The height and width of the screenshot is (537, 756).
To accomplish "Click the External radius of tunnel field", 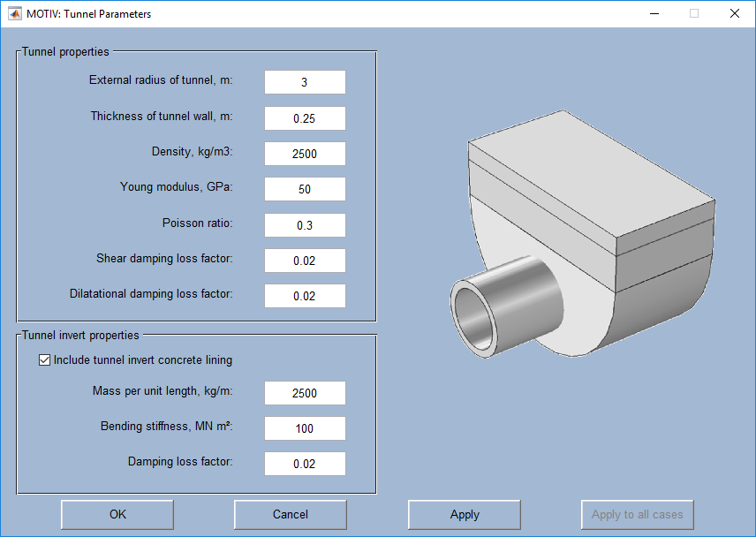I will pos(305,83).
